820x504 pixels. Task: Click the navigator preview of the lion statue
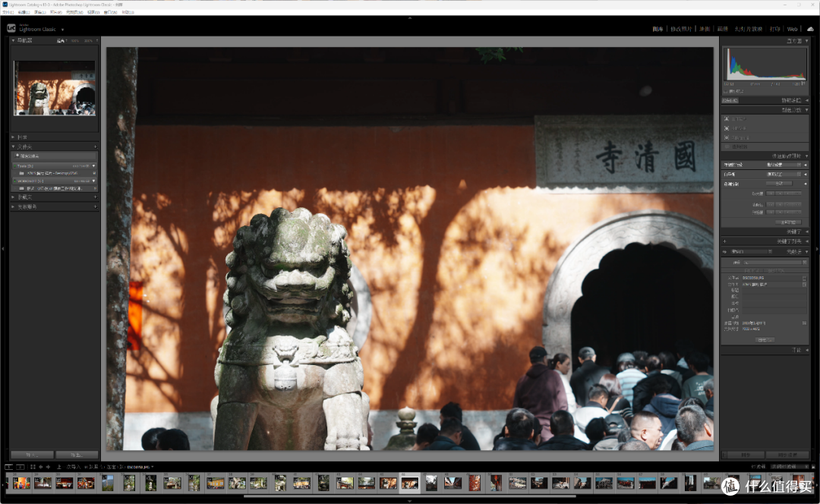tap(55, 88)
